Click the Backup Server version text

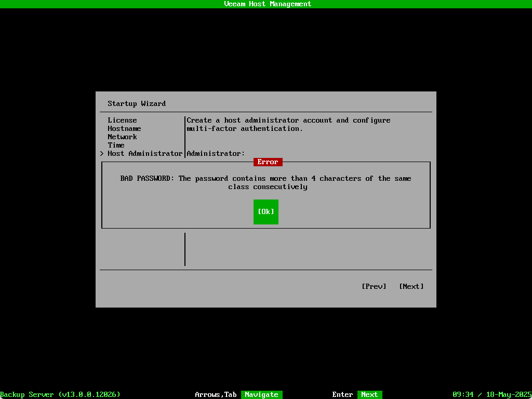click(60, 394)
